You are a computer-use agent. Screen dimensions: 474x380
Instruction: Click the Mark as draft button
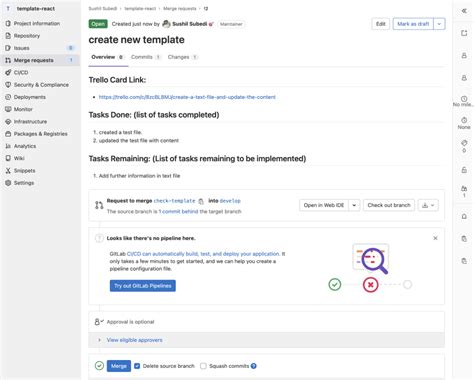pos(413,24)
